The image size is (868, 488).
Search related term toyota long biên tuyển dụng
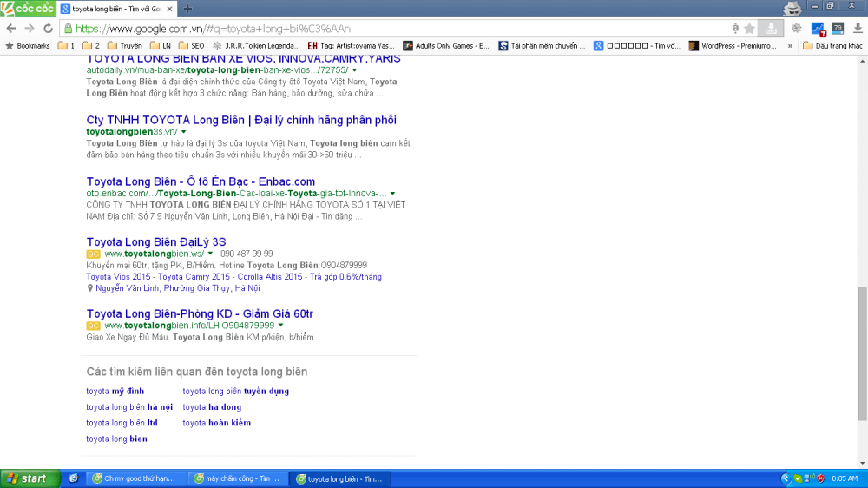click(236, 392)
